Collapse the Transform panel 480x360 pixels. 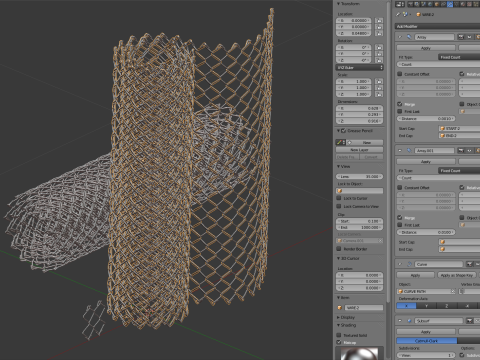point(339,4)
